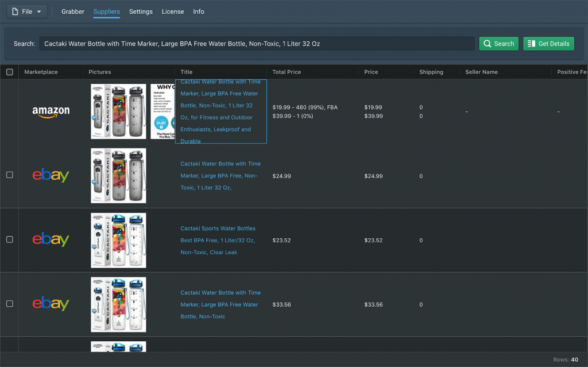This screenshot has width=588, height=367.
Task: Check the box for the $33.56 eBay row
Action: 10,303
